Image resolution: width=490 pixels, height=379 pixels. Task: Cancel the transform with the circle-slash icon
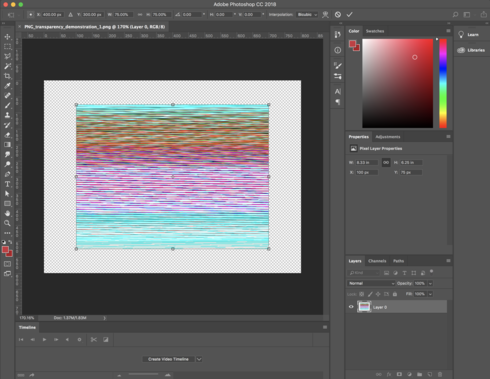click(338, 15)
